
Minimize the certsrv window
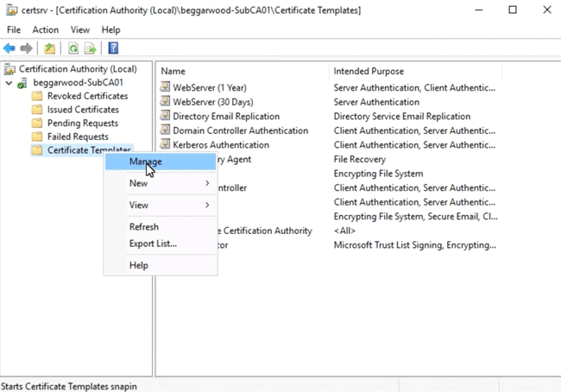tap(479, 10)
